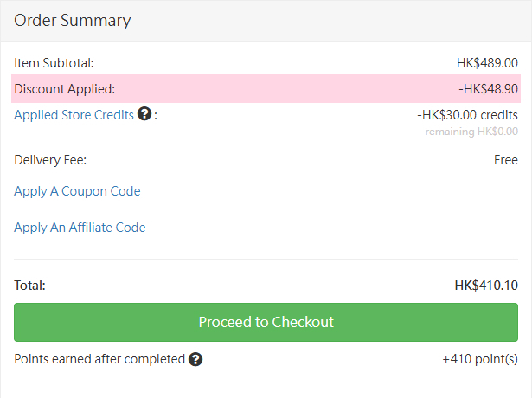Screen dimensions: 532x398
Task: Click the HK$489.00 subtotal amount
Action: pos(487,63)
